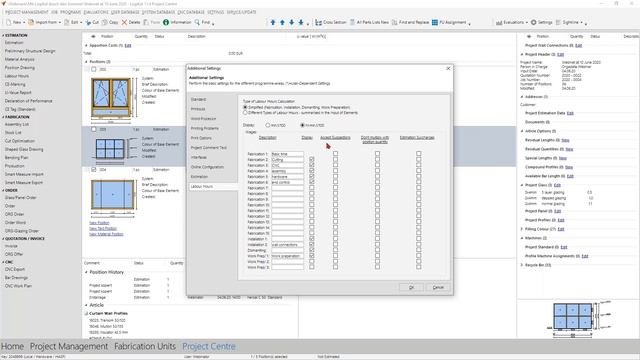Click the Import from toolbar icon
Screen dimensions: 640x360
pyautogui.click(x=31, y=22)
